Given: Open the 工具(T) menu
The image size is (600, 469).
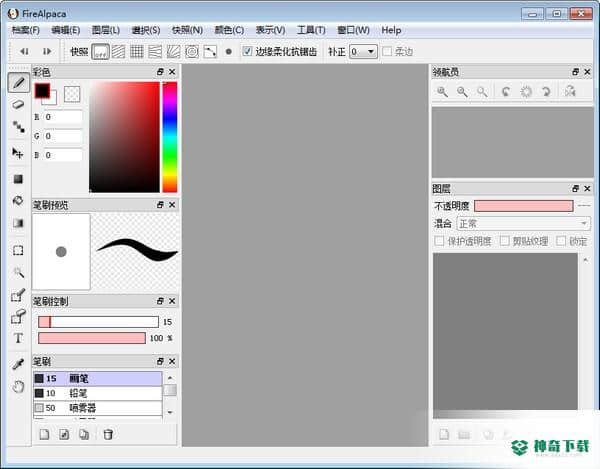Looking at the screenshot, I should click(x=311, y=30).
